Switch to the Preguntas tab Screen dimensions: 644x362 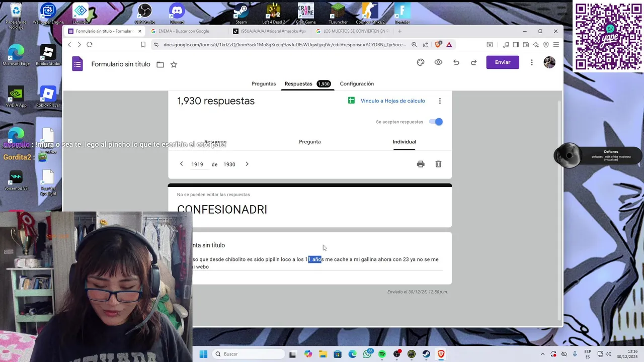(x=264, y=84)
